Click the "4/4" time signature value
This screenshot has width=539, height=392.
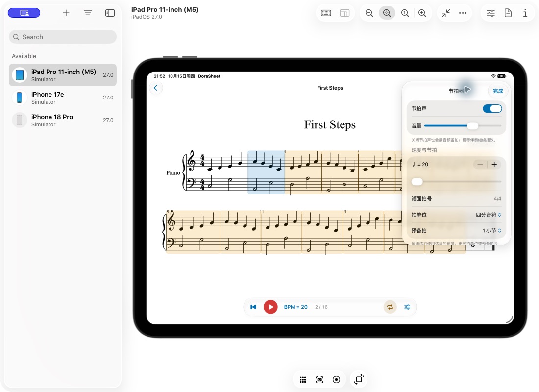[497, 199]
